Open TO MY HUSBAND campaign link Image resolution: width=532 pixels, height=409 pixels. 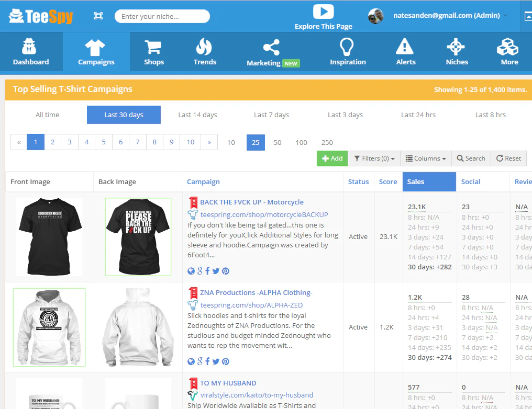(x=228, y=383)
